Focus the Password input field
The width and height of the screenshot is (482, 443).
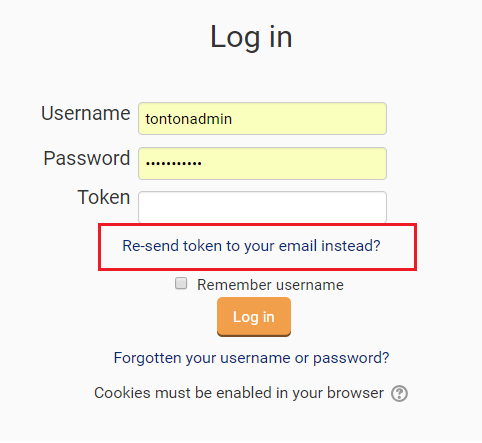tap(262, 164)
